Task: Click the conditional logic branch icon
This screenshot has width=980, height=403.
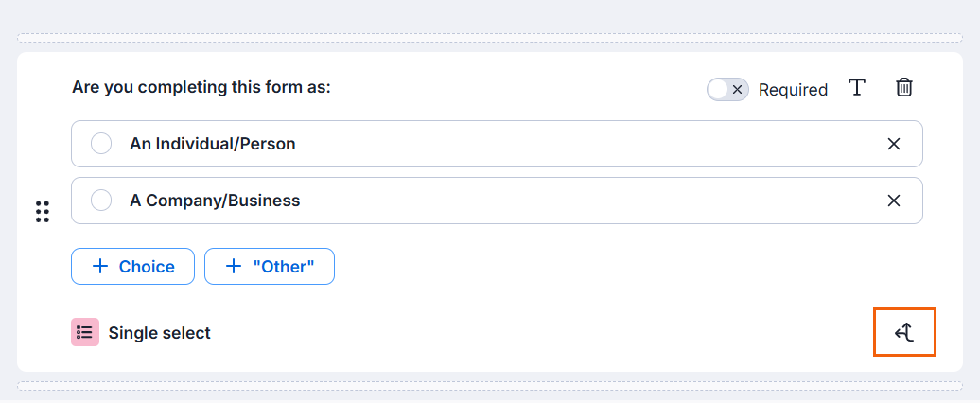Action: (x=903, y=332)
